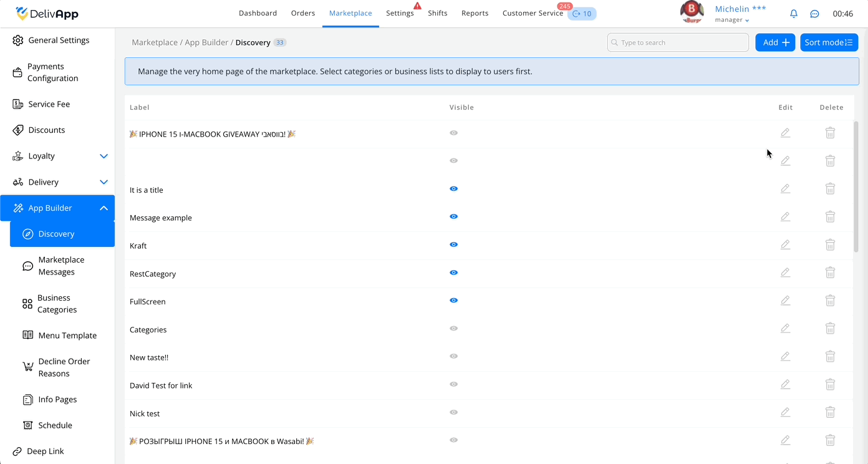Open the Orders top navigation tab
This screenshot has width=868, height=464.
pyautogui.click(x=303, y=13)
